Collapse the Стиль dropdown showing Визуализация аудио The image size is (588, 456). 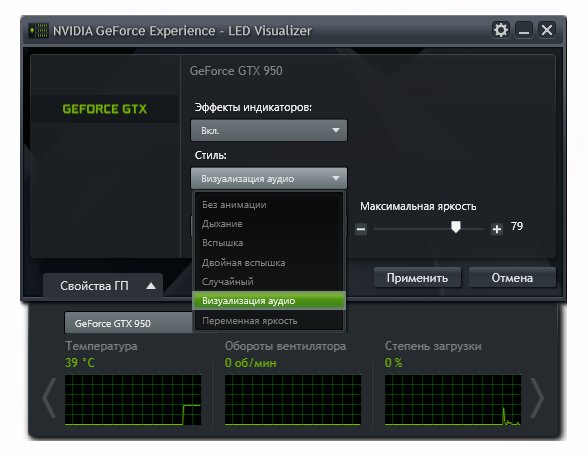click(x=269, y=178)
